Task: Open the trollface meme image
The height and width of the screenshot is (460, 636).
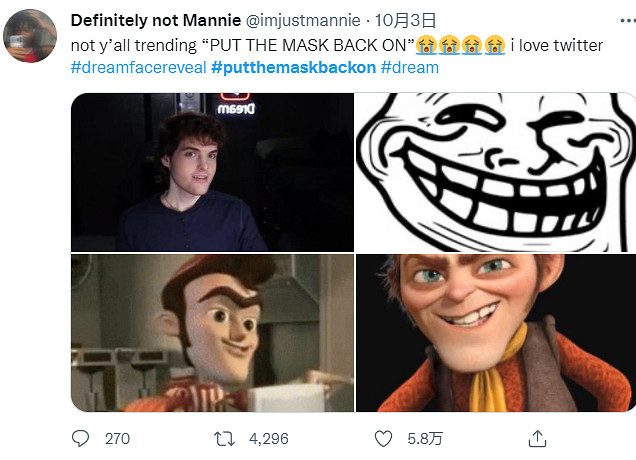Action: [x=496, y=171]
